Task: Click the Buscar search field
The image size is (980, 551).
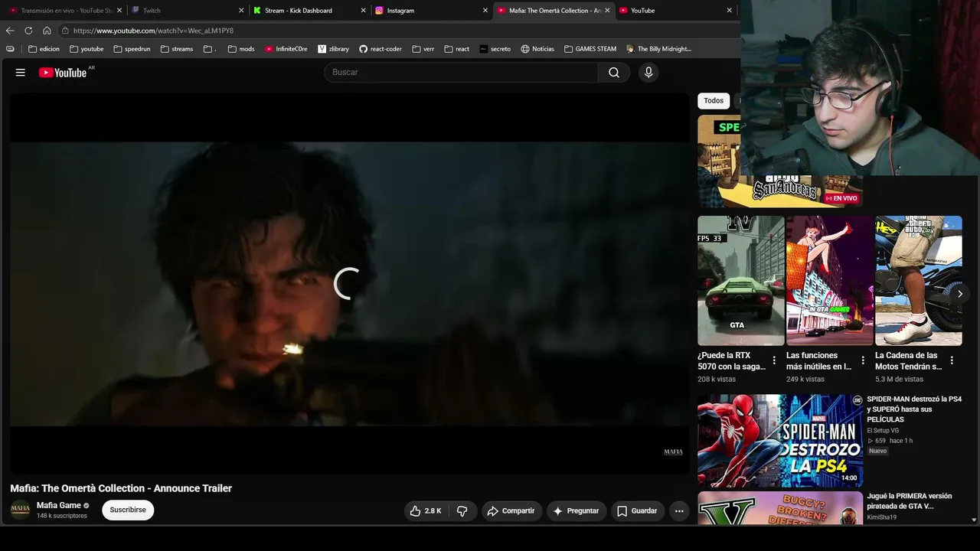Action: [x=461, y=73]
